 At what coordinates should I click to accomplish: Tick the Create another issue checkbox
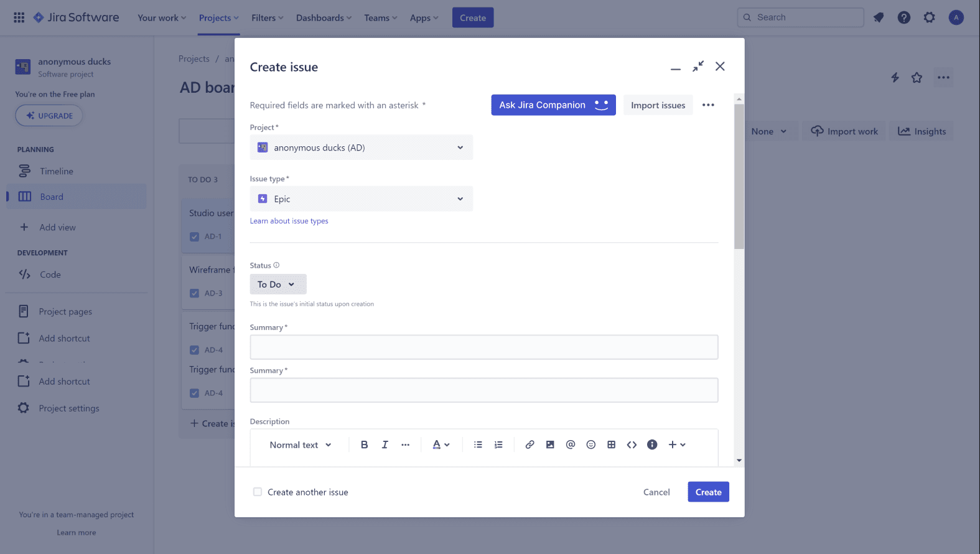[x=258, y=492]
